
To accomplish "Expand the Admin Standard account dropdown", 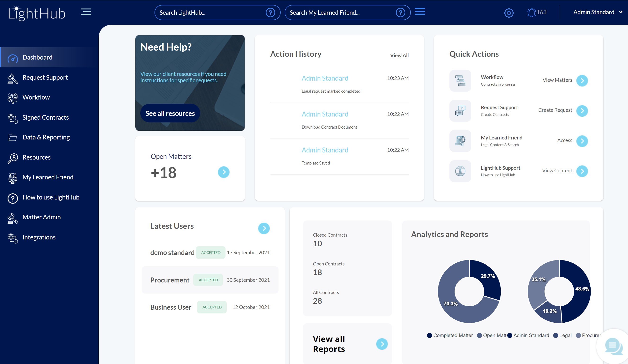I will click(598, 12).
